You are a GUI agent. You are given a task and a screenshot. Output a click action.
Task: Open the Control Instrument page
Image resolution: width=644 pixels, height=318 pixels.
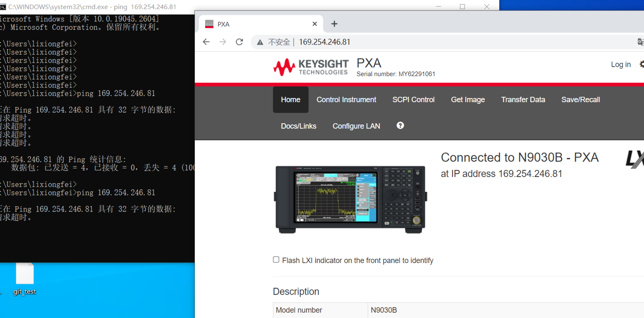tap(346, 99)
